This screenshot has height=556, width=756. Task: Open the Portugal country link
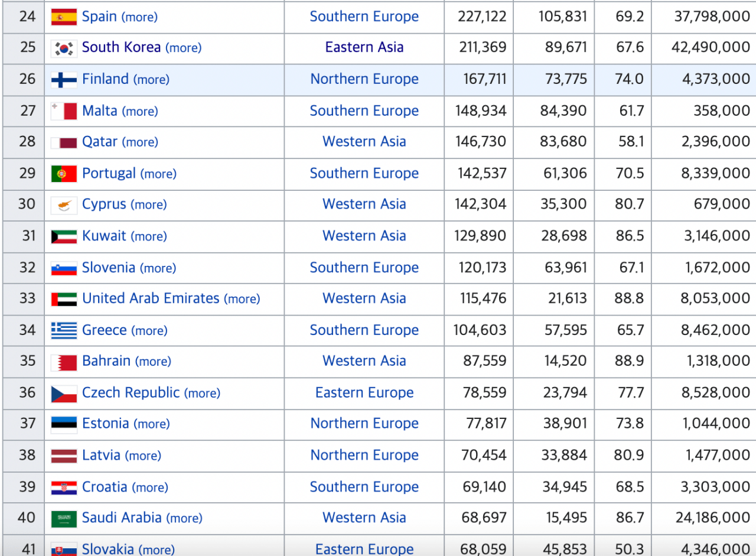(x=109, y=173)
